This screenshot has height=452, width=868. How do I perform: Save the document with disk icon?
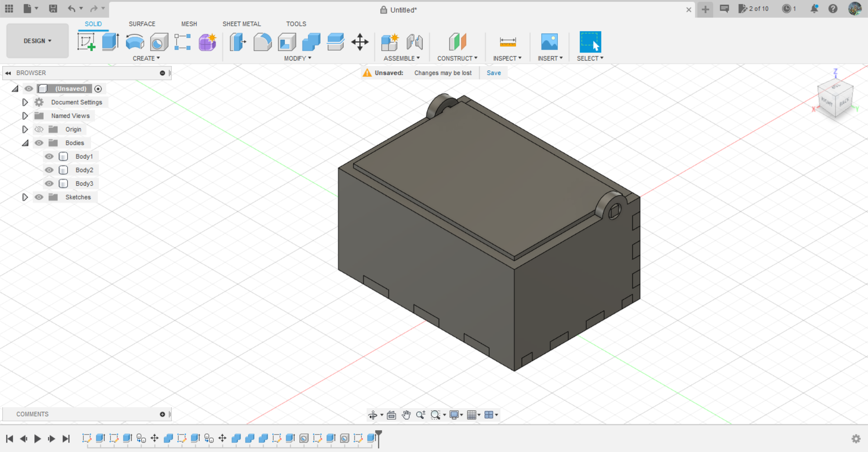53,9
